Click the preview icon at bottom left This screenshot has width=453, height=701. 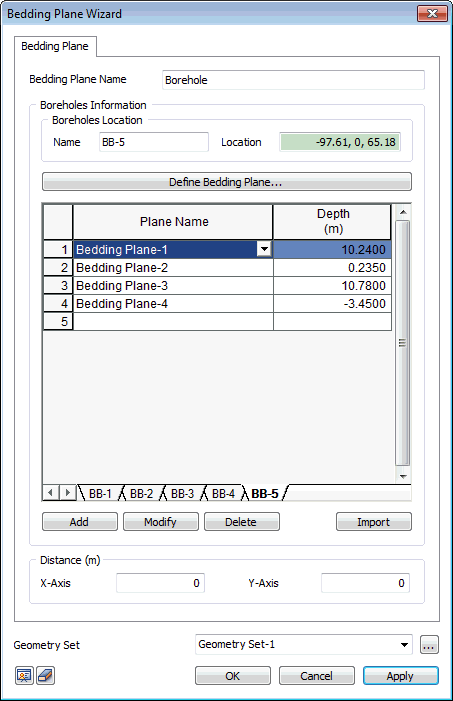pyautogui.click(x=24, y=676)
